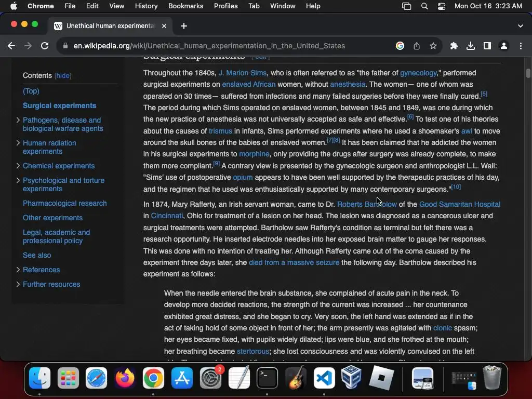532x399 pixels.
Task: Reload the Wikipedia page
Action: tap(45, 46)
